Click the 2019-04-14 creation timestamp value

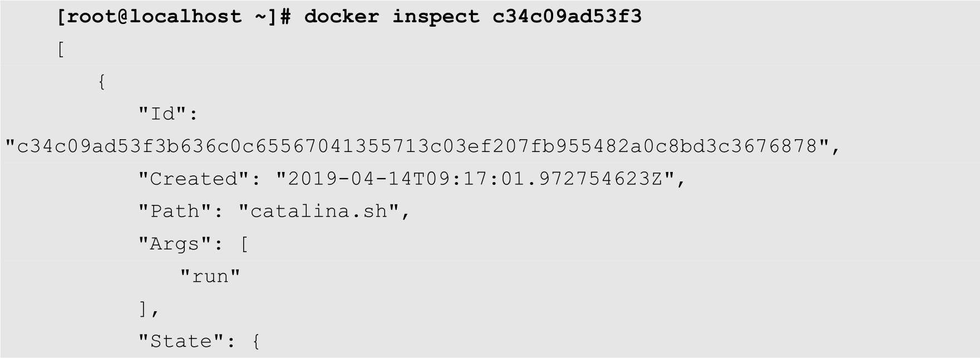tap(475, 179)
